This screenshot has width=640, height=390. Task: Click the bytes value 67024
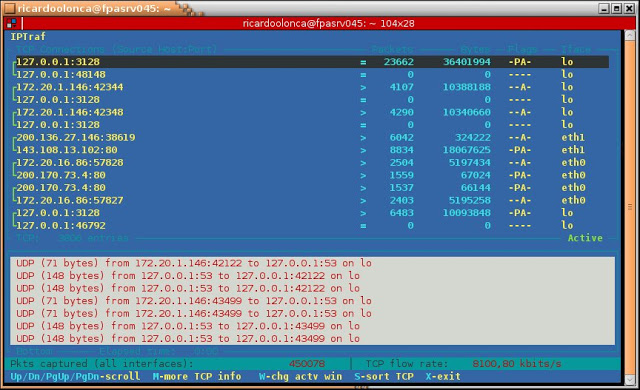click(x=476, y=175)
